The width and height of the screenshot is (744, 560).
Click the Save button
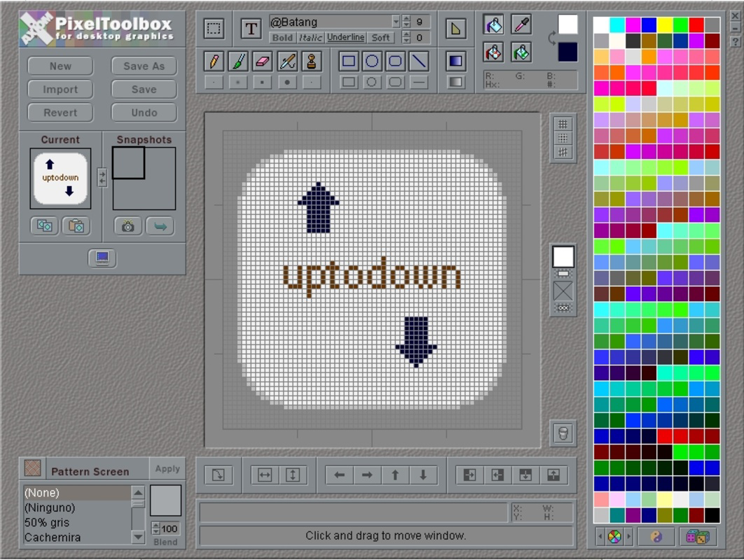click(144, 89)
